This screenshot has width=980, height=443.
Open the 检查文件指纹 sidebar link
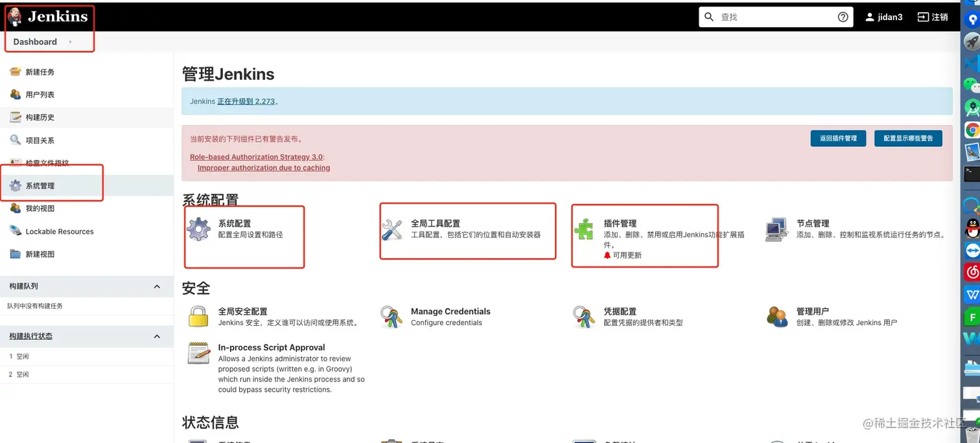[x=47, y=163]
